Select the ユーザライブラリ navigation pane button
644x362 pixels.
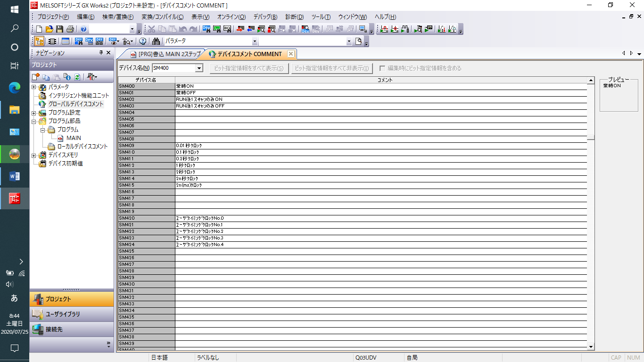click(72, 314)
